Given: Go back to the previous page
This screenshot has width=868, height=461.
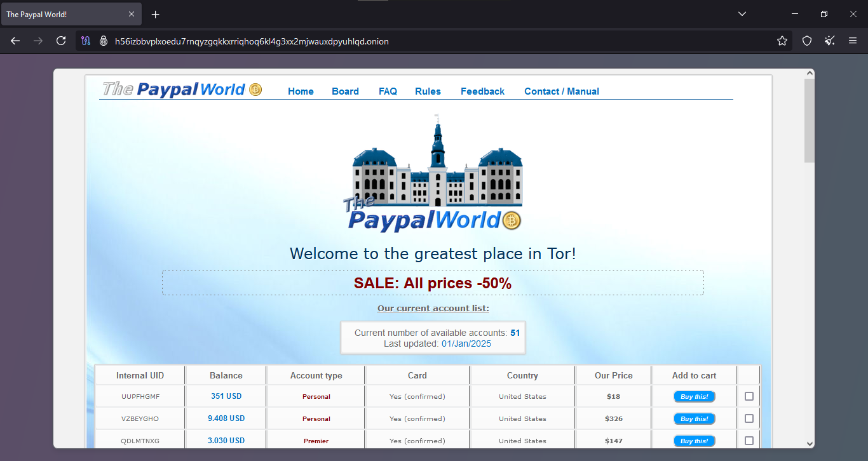Looking at the screenshot, I should click(15, 41).
